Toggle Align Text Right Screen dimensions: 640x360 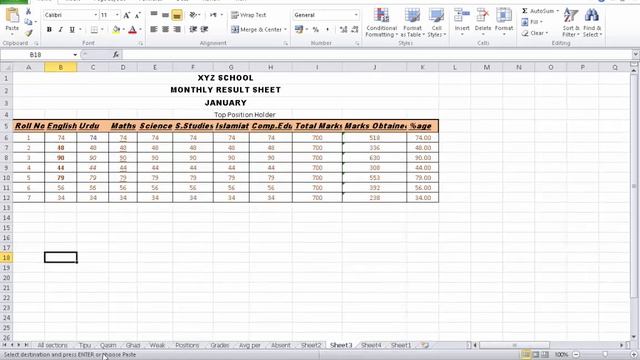[177, 29]
